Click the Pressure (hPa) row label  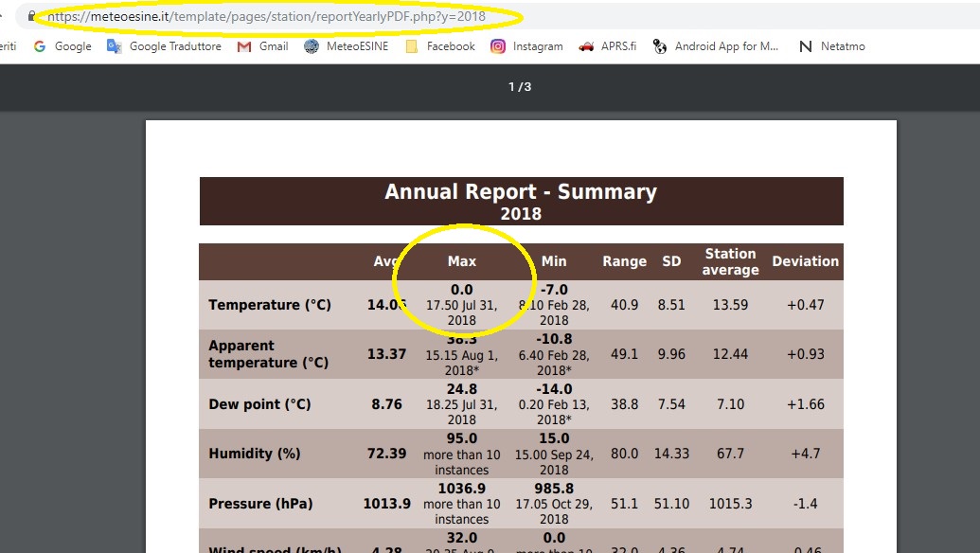[260, 504]
